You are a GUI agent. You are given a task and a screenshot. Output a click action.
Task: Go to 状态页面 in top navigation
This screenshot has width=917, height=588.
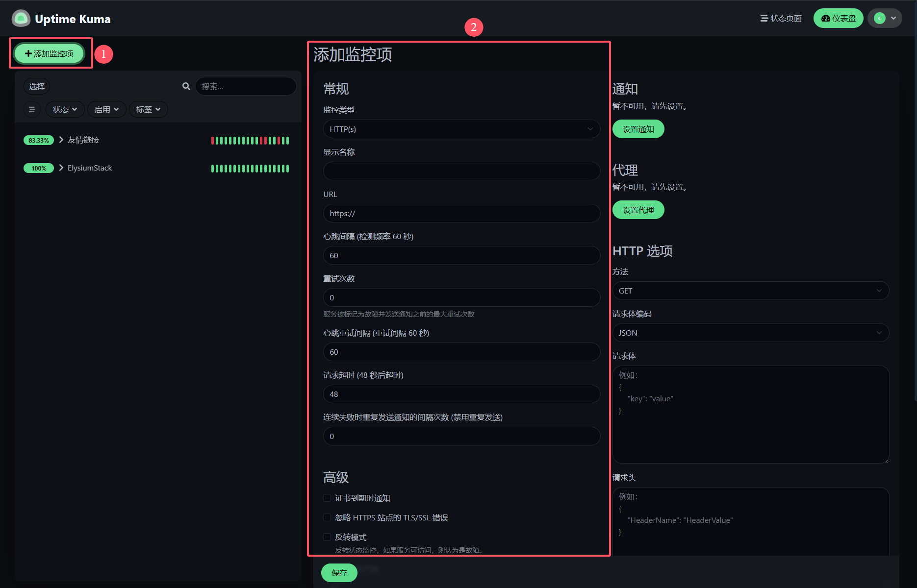[781, 18]
